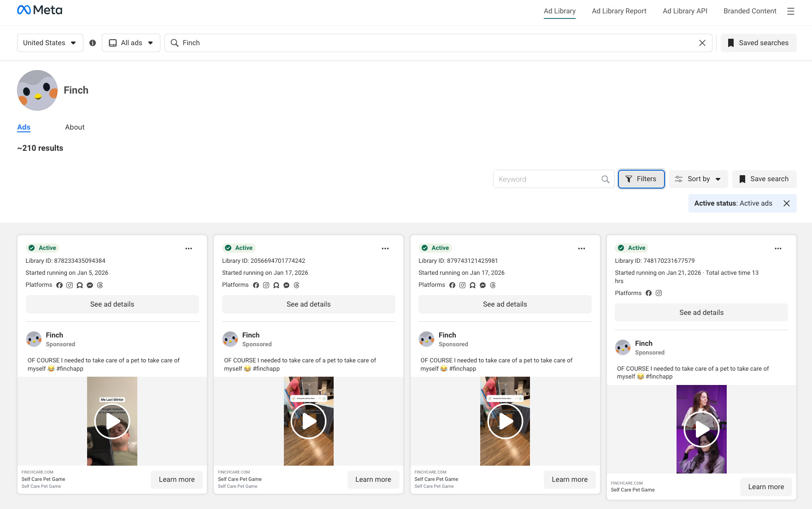Open the hamburger menu icon
Image resolution: width=812 pixels, height=509 pixels.
pyautogui.click(x=791, y=11)
